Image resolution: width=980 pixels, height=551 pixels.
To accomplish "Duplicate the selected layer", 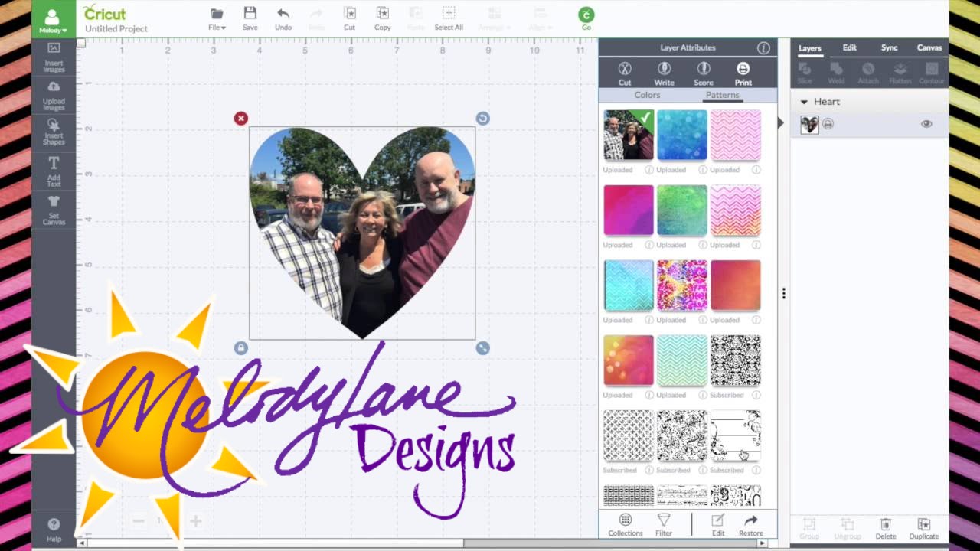I will 924,529.
